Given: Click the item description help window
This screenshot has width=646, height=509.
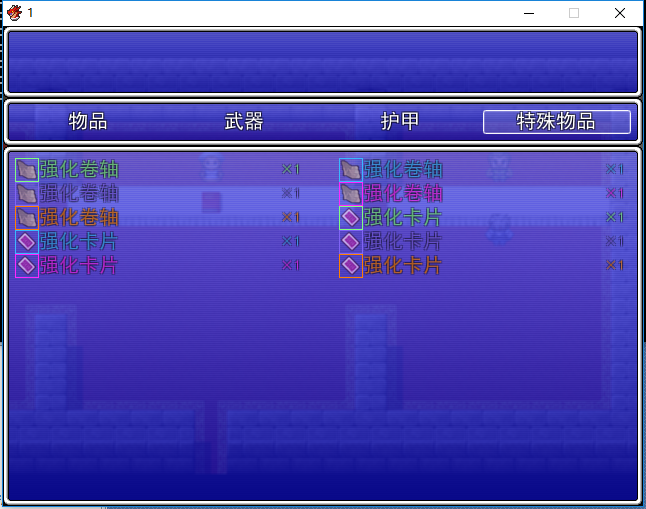Looking at the screenshot, I should pyautogui.click(x=323, y=62).
